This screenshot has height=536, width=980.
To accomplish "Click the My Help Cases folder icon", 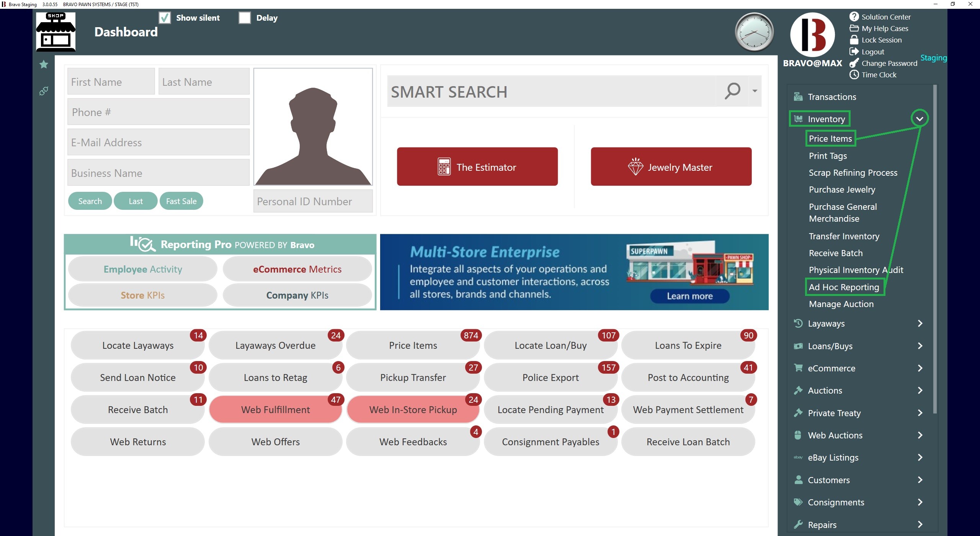I will click(x=854, y=28).
